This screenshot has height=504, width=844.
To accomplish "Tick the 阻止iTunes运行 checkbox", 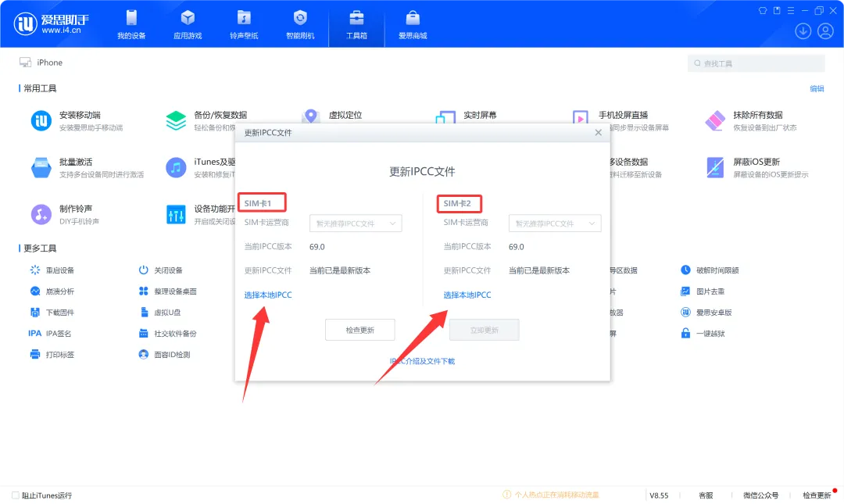I will pos(16,495).
